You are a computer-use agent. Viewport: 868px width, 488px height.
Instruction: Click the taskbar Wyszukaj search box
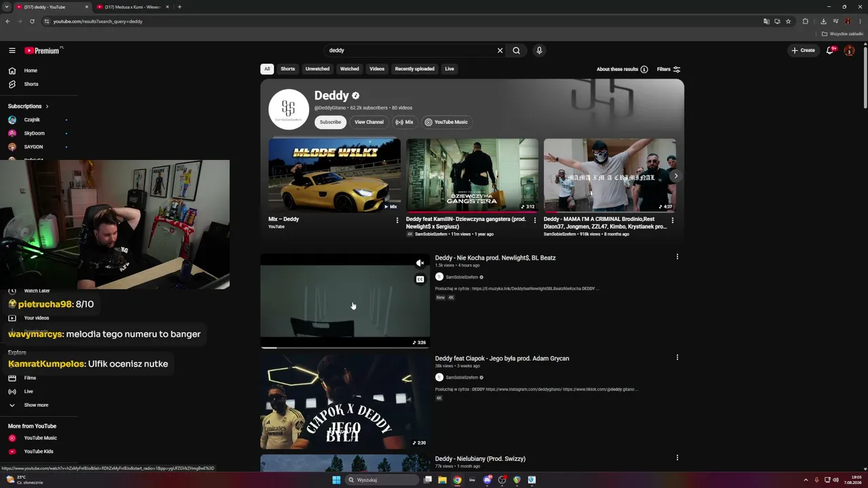pyautogui.click(x=381, y=480)
